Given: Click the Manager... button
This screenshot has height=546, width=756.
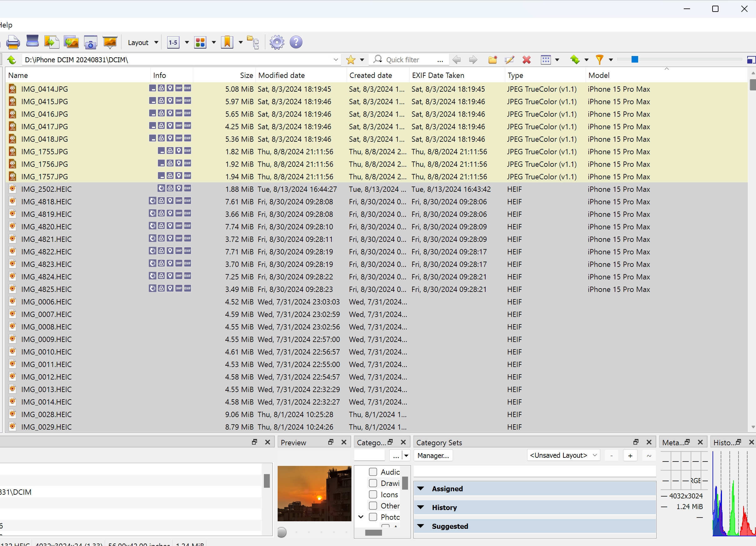Looking at the screenshot, I should 433,455.
